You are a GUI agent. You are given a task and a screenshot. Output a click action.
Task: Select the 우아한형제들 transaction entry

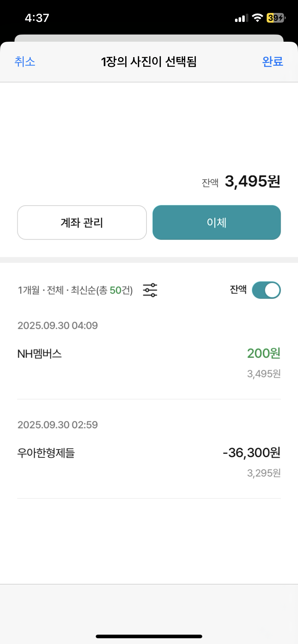pyautogui.click(x=46, y=453)
